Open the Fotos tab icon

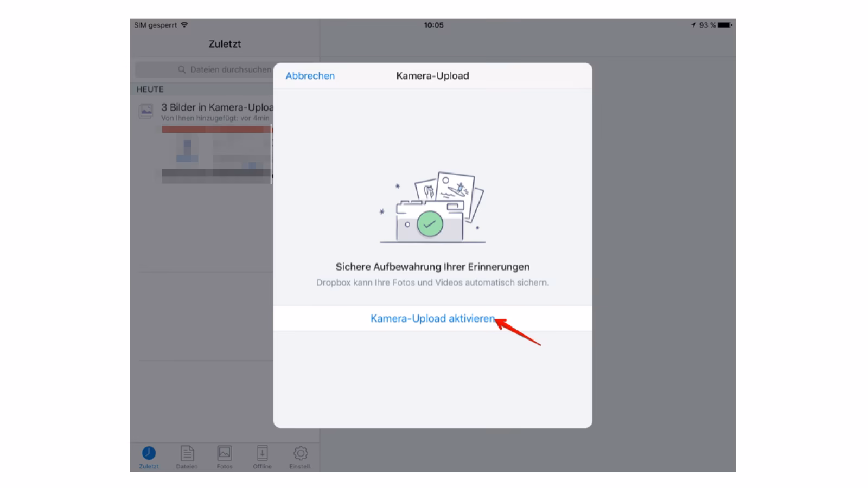click(x=225, y=453)
